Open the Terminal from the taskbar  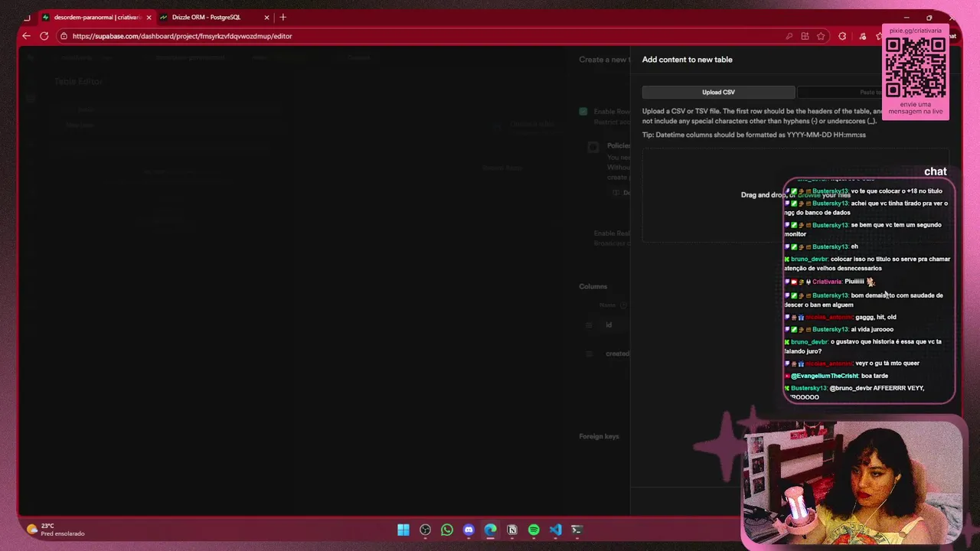click(x=577, y=530)
